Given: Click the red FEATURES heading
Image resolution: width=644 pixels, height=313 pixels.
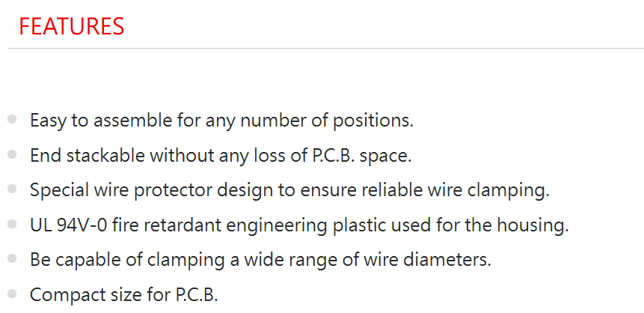Looking at the screenshot, I should pyautogui.click(x=72, y=26).
